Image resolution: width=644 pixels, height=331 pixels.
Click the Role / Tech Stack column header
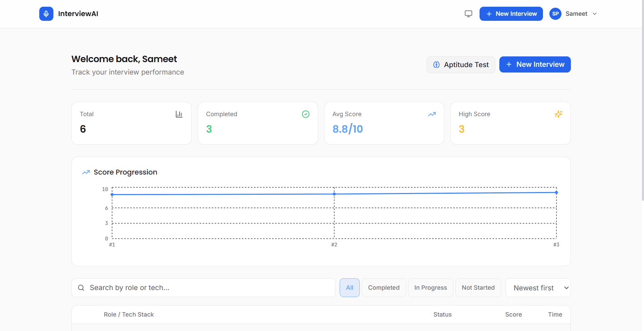tap(129, 315)
